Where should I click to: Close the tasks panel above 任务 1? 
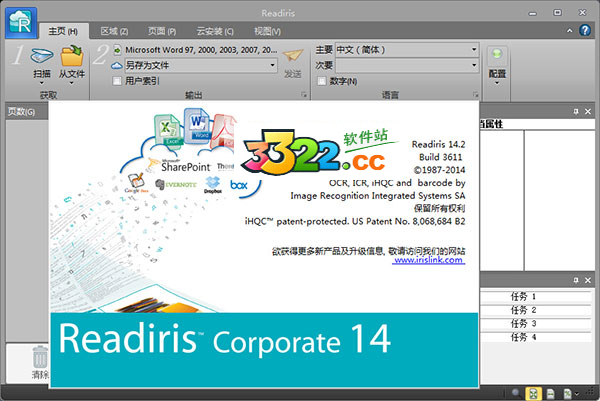tap(588, 280)
